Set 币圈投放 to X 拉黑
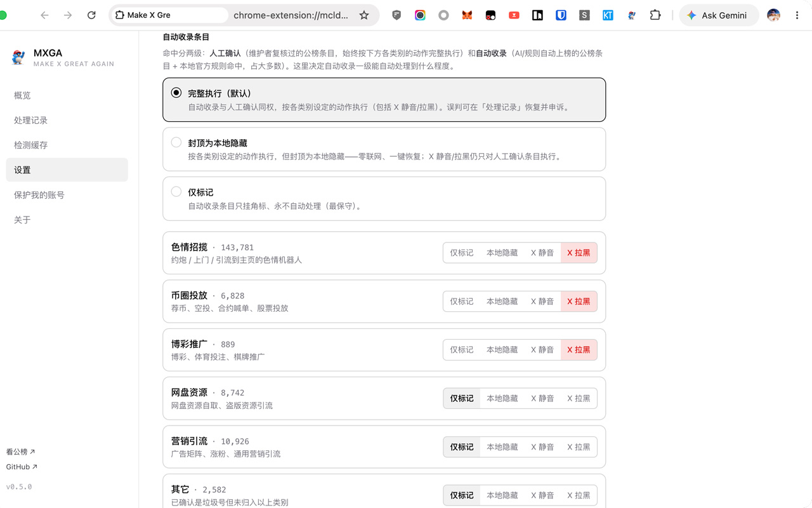Image resolution: width=812 pixels, height=508 pixels. (x=579, y=301)
